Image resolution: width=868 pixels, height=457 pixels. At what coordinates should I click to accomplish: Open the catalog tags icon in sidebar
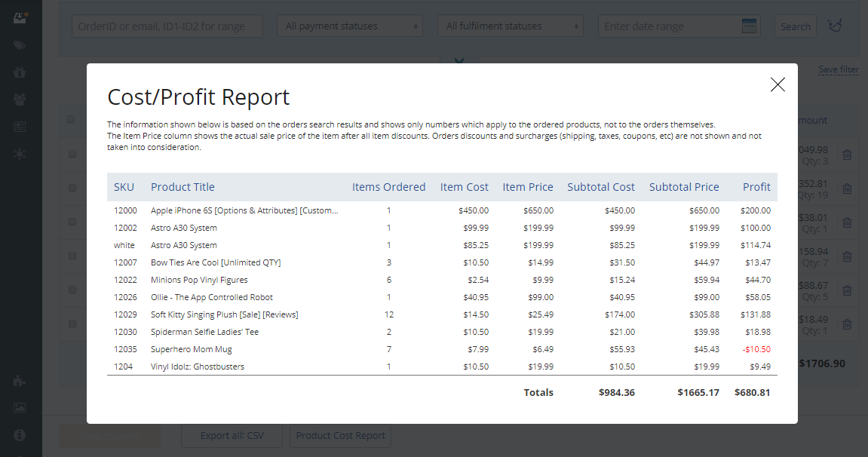(20, 45)
